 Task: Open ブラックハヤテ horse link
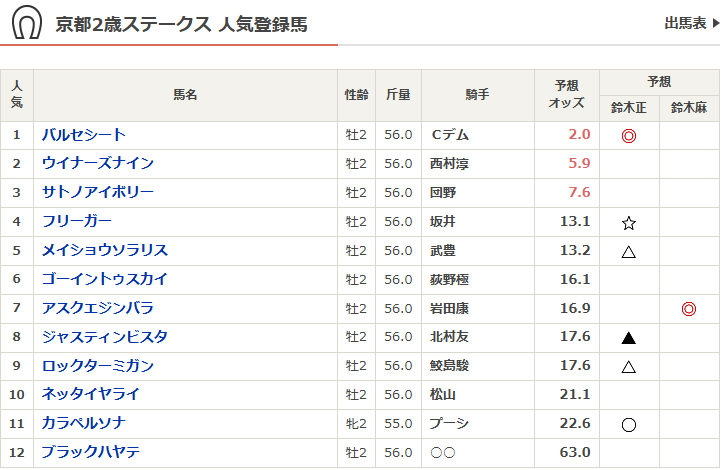point(91,453)
